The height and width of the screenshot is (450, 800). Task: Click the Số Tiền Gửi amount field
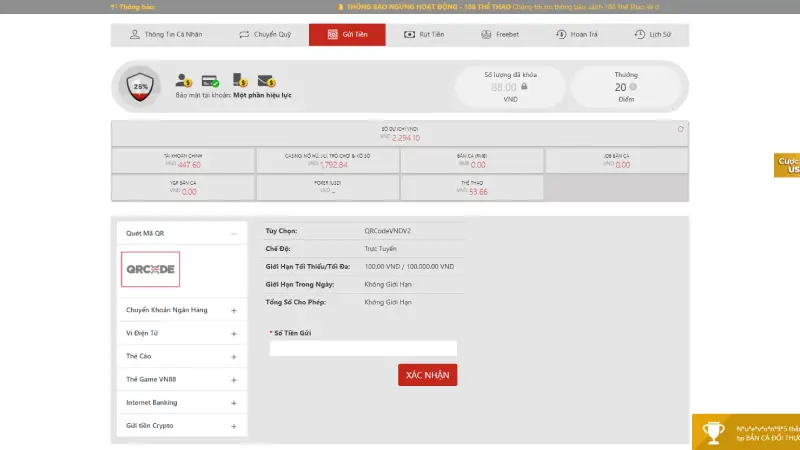363,348
